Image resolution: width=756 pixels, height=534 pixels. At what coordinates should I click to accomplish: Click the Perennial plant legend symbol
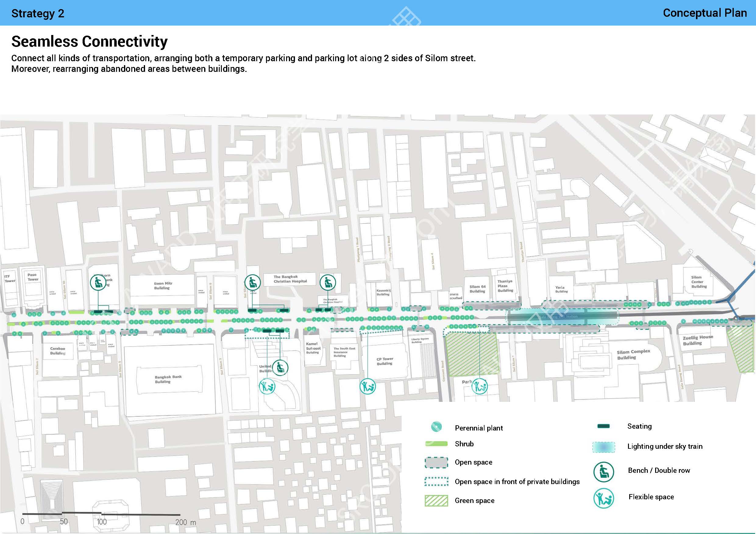click(x=436, y=427)
